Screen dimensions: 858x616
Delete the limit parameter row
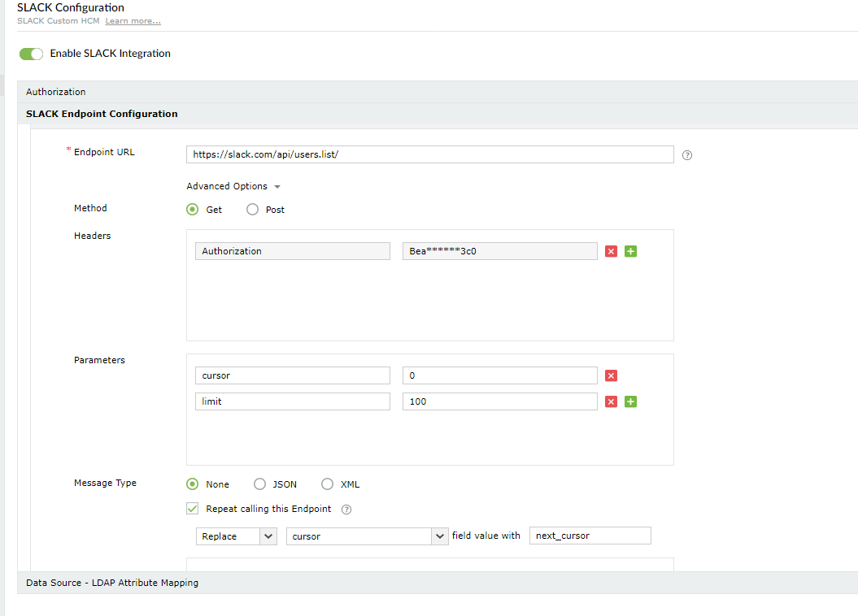point(612,401)
